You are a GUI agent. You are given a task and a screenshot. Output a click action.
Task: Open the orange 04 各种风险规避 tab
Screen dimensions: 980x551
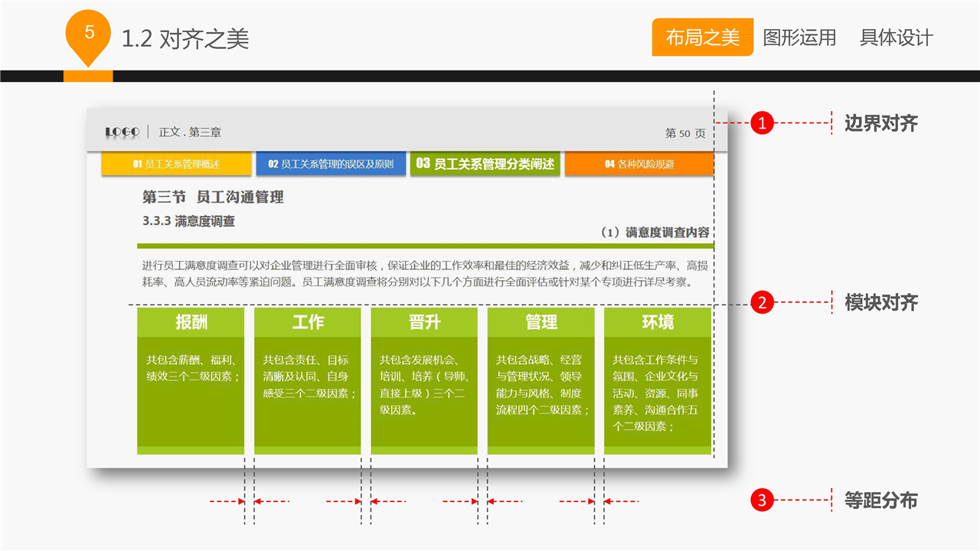tap(639, 164)
